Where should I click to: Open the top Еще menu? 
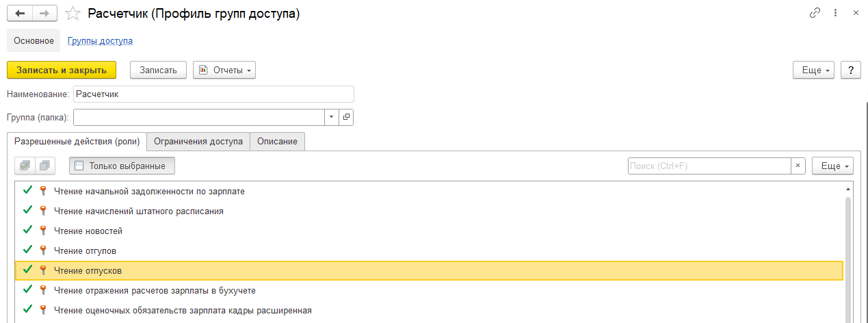click(x=813, y=70)
